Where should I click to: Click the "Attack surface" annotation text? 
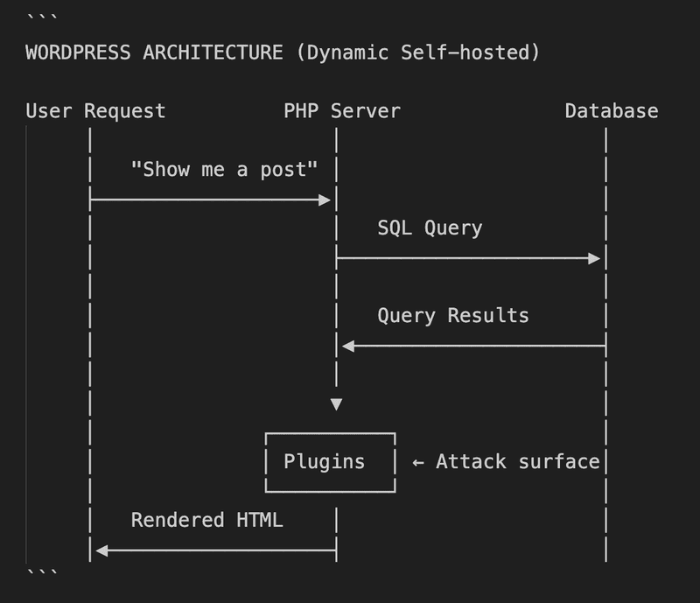pyautogui.click(x=518, y=462)
